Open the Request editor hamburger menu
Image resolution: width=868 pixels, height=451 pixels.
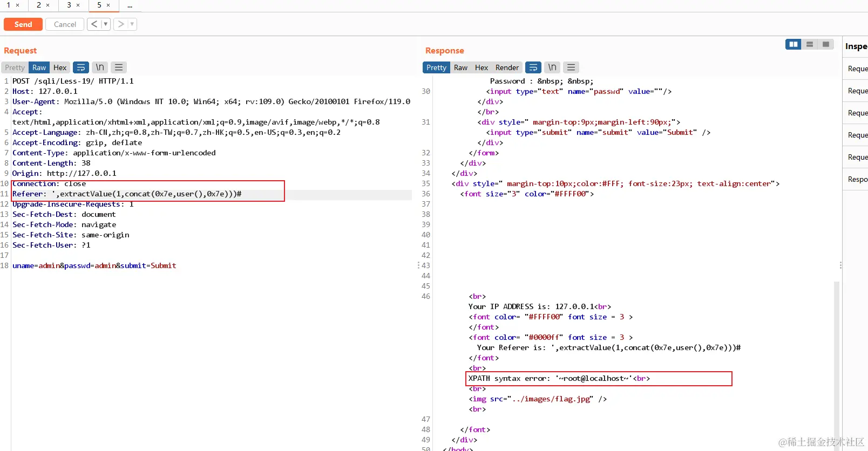coord(119,67)
